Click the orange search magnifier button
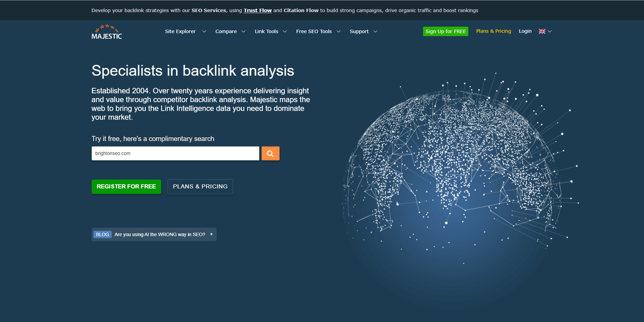Image resolution: width=644 pixels, height=322 pixels. (x=270, y=153)
